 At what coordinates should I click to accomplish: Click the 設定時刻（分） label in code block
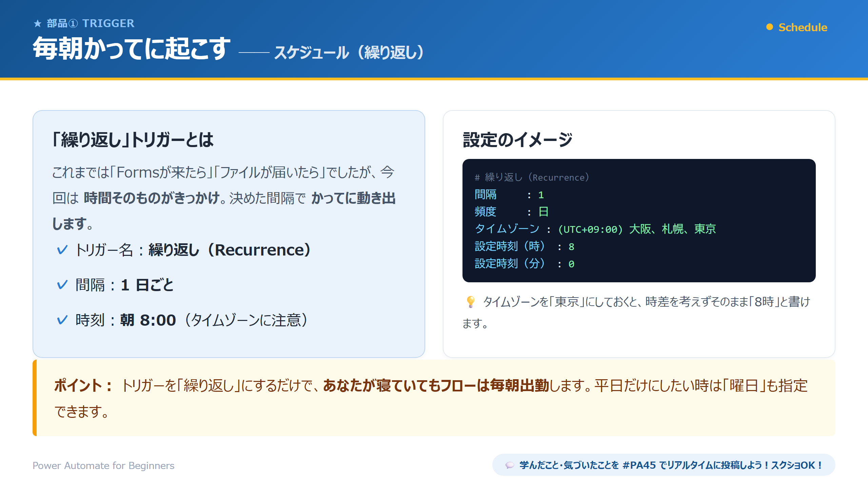pos(510,264)
